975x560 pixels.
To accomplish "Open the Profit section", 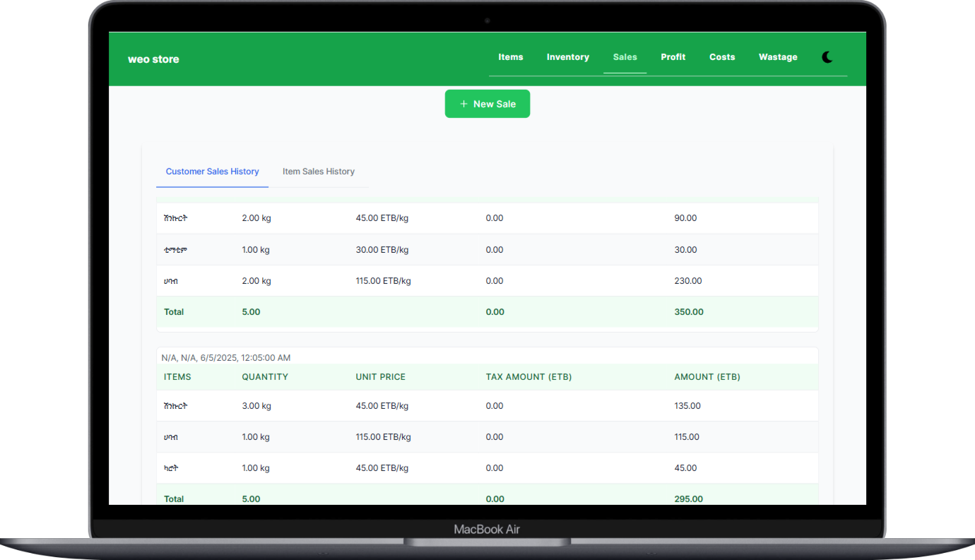I will [x=673, y=57].
